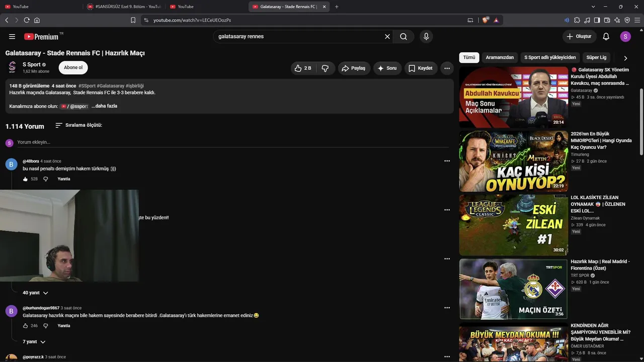The width and height of the screenshot is (644, 362).
Task: Open options menu for @48bora comment
Action: pyautogui.click(x=447, y=161)
